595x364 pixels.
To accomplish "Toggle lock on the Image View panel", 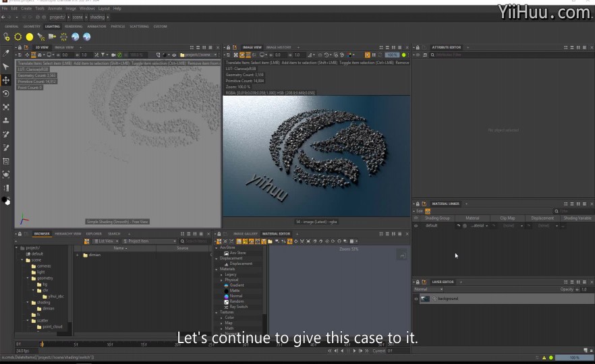I will pyautogui.click(x=228, y=47).
